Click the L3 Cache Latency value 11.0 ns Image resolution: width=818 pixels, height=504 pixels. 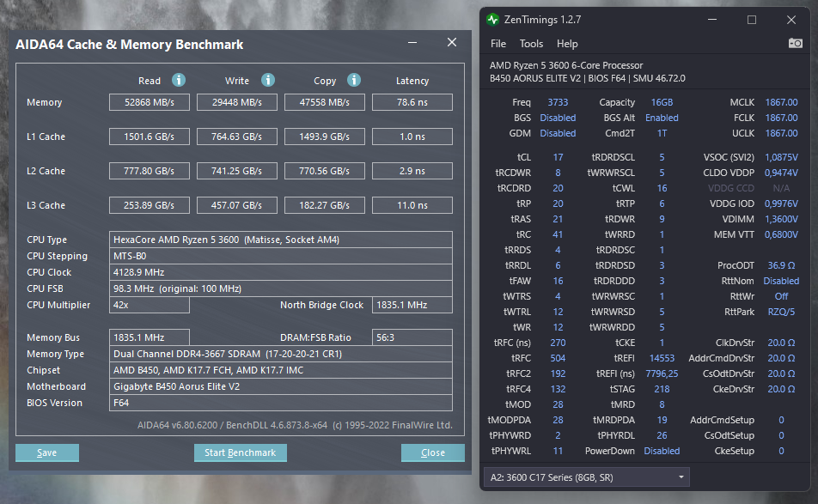click(412, 205)
